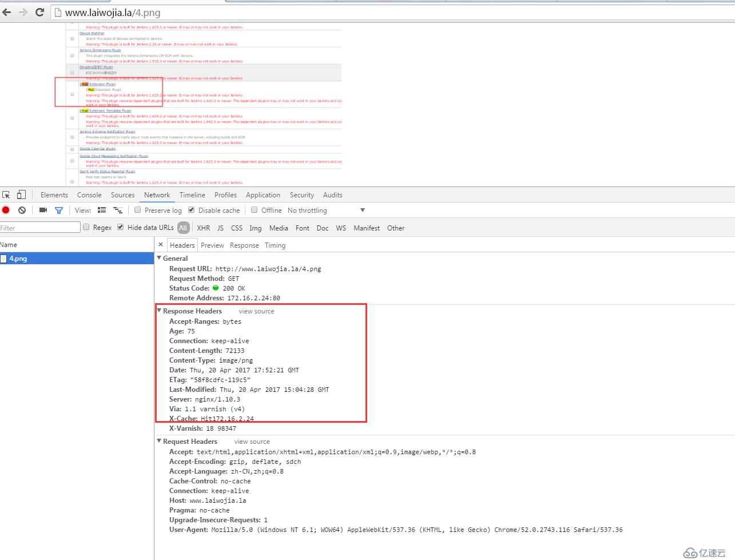735x560 pixels.
Task: Open the Audits tab
Action: (x=332, y=195)
